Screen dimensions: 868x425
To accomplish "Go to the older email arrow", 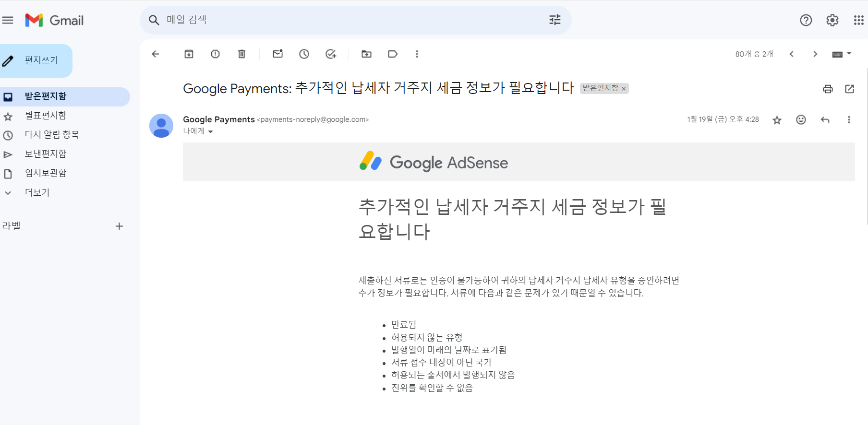I will 815,54.
